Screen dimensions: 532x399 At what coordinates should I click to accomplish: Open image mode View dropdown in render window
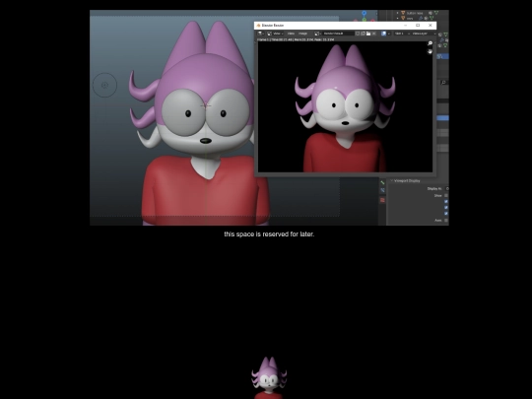(x=275, y=33)
